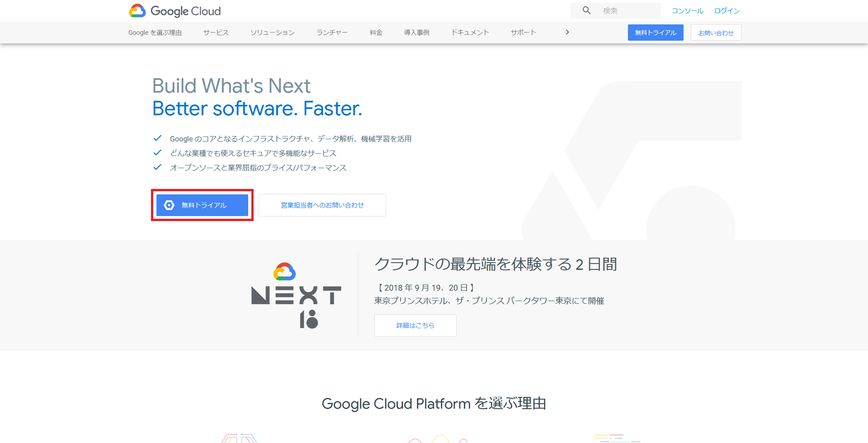868x443 pixels.
Task: Click the 東京プリンスホテル venue text
Action: 489,301
